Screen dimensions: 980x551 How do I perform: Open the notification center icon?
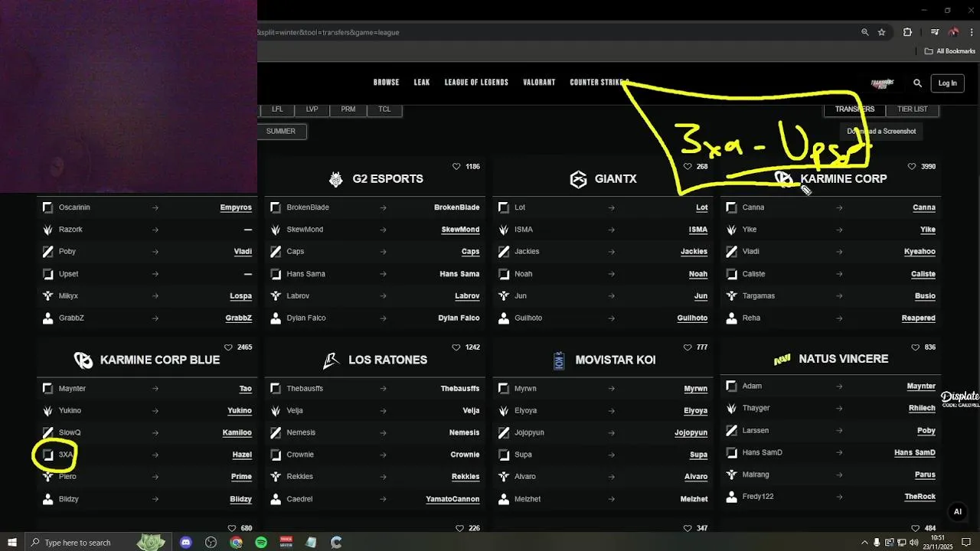pos(966,543)
